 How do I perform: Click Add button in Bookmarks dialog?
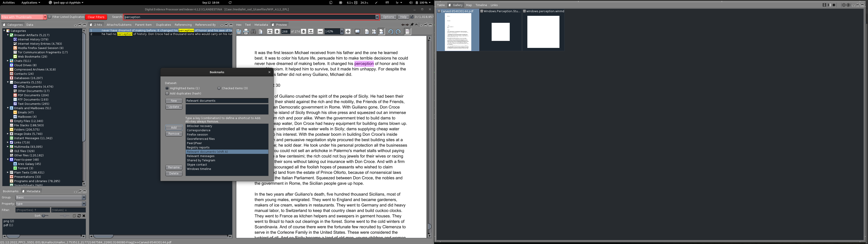174,127
